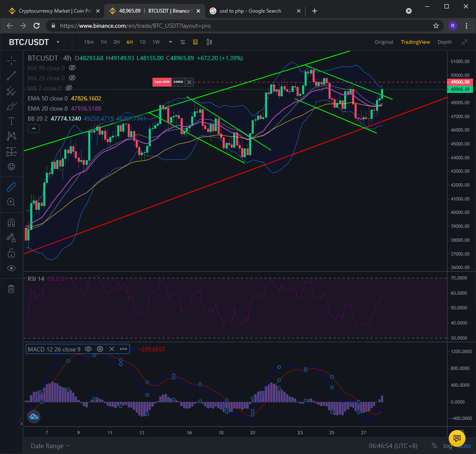476x454 pixels.
Task: Cancel the Limit 49500 order line
Action: pos(189,82)
